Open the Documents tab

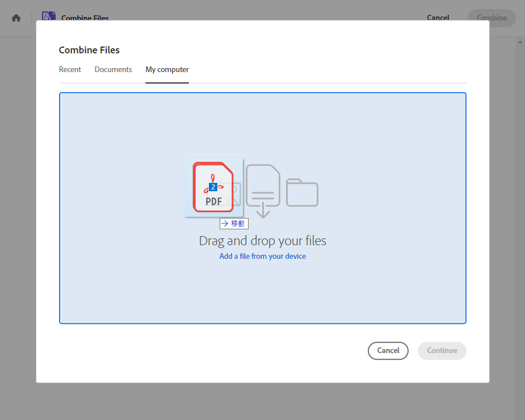tap(113, 70)
